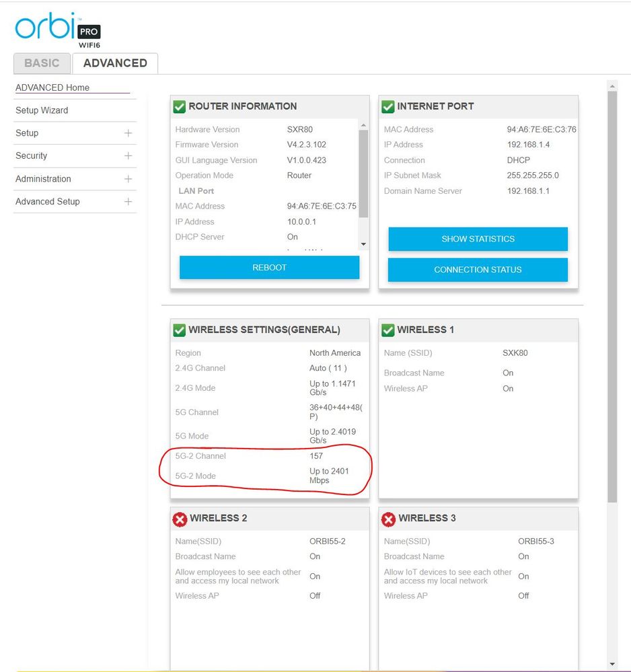The height and width of the screenshot is (672, 631).
Task: Click the main page vertical scrollbar thumb
Action: click(612, 297)
